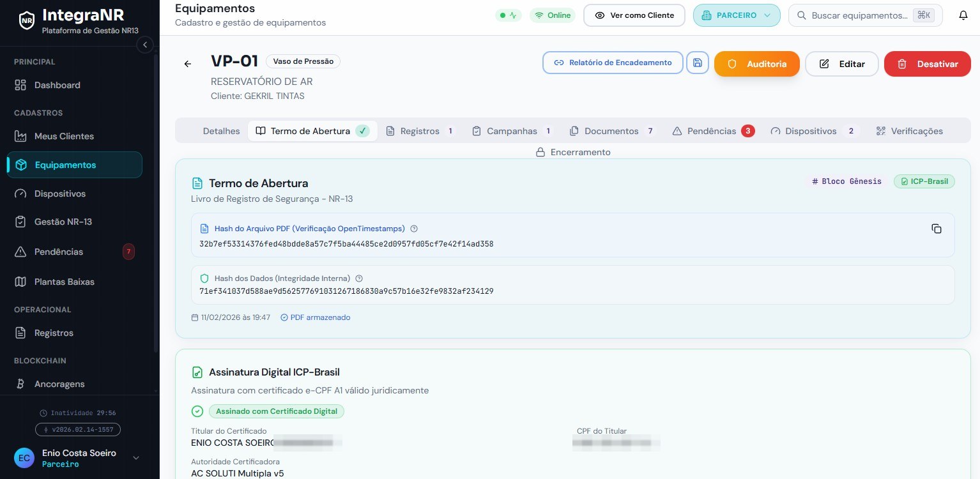Open the PARCEIRO role dropdown
Image resolution: width=980 pixels, height=479 pixels.
point(737,15)
